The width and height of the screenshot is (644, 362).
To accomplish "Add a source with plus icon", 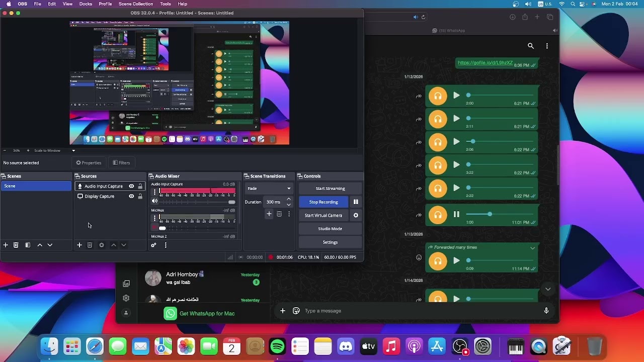I will [x=79, y=245].
